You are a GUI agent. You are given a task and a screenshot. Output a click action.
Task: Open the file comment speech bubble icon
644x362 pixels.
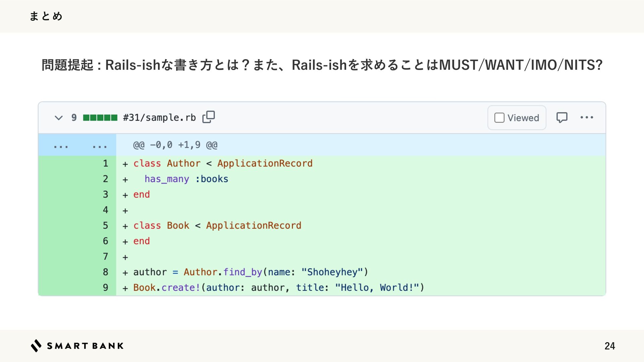coord(562,118)
